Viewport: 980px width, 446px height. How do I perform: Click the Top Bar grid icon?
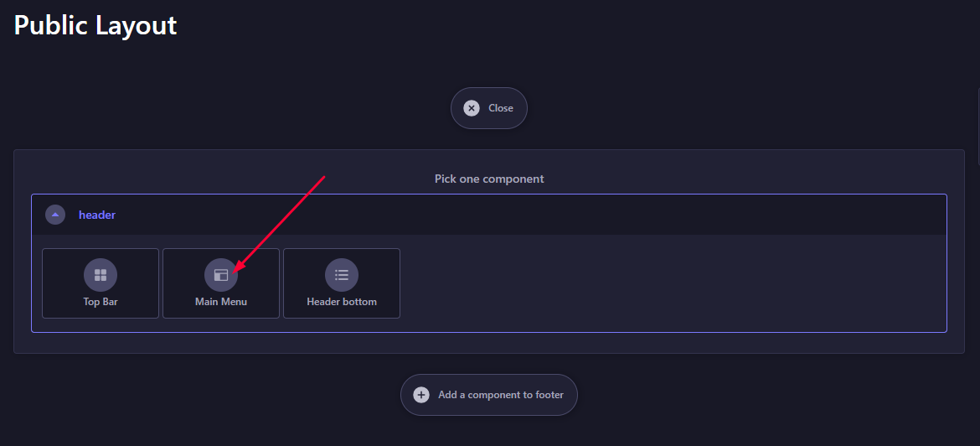click(101, 275)
